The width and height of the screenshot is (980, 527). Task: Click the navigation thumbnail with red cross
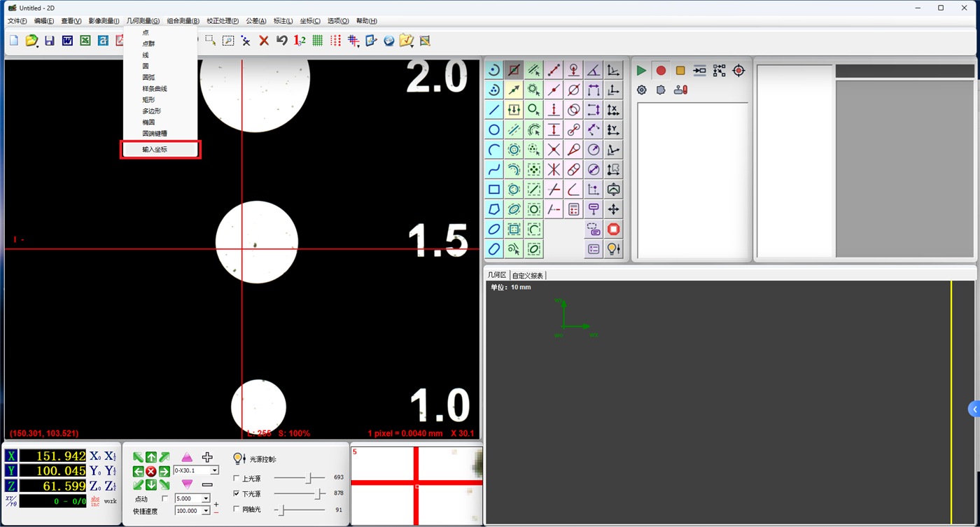pos(416,486)
